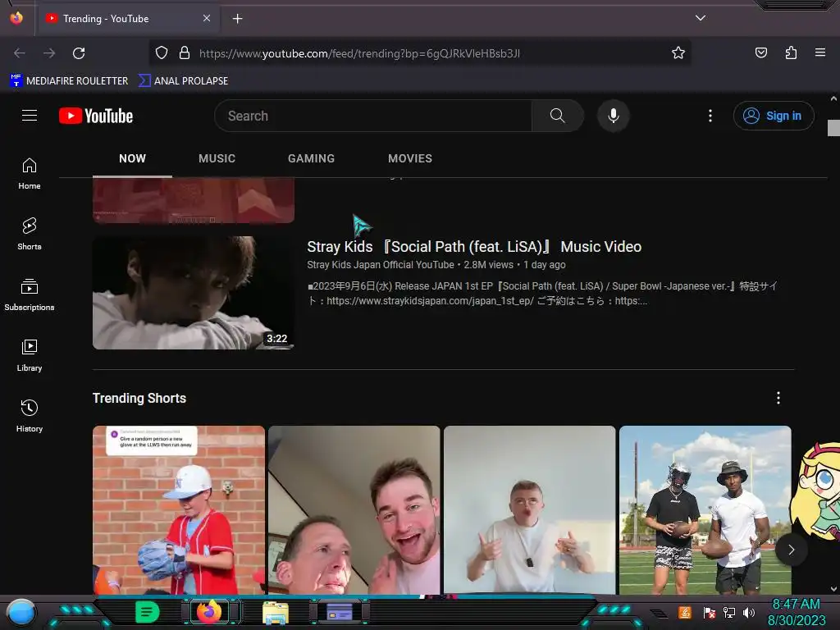Close the Trending - YouTube tab

click(207, 18)
